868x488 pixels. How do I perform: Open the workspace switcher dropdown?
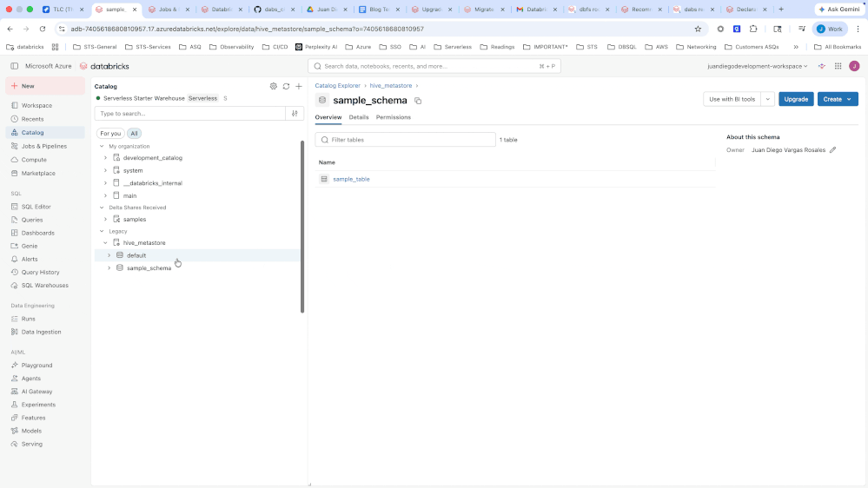pos(758,66)
